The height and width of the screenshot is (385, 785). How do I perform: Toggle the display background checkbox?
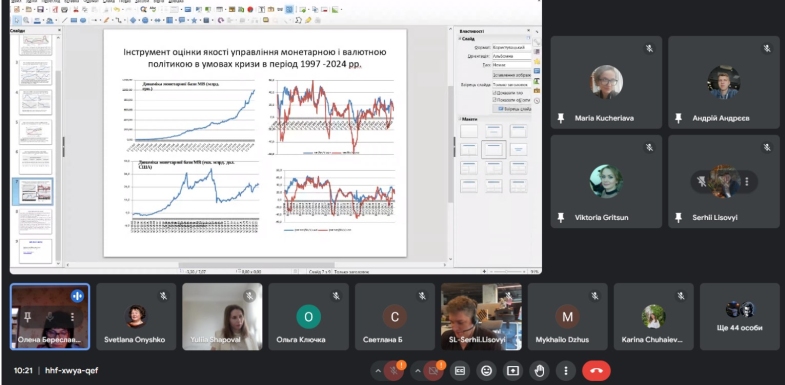pyautogui.click(x=495, y=93)
